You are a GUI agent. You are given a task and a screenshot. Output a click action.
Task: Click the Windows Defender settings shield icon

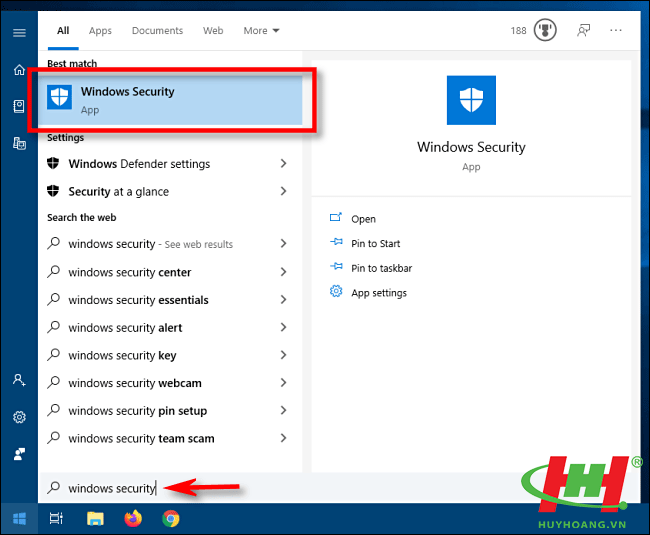[x=53, y=163]
